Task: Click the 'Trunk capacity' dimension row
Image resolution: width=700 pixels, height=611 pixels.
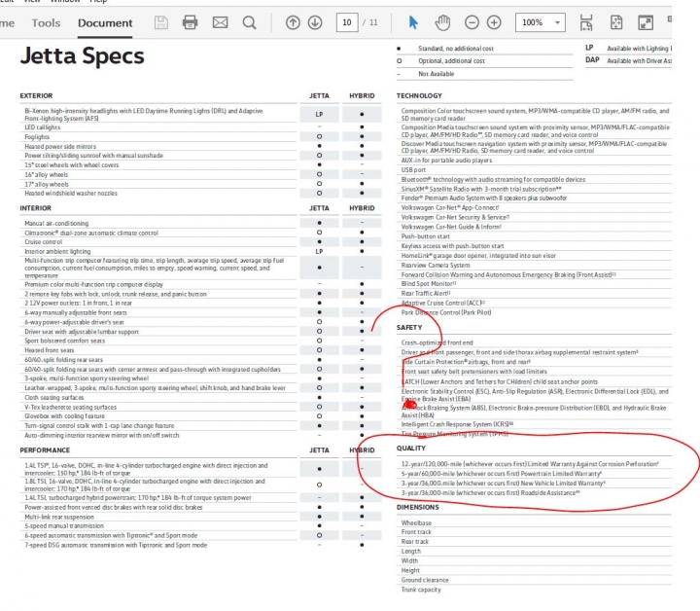Action: pos(534,590)
